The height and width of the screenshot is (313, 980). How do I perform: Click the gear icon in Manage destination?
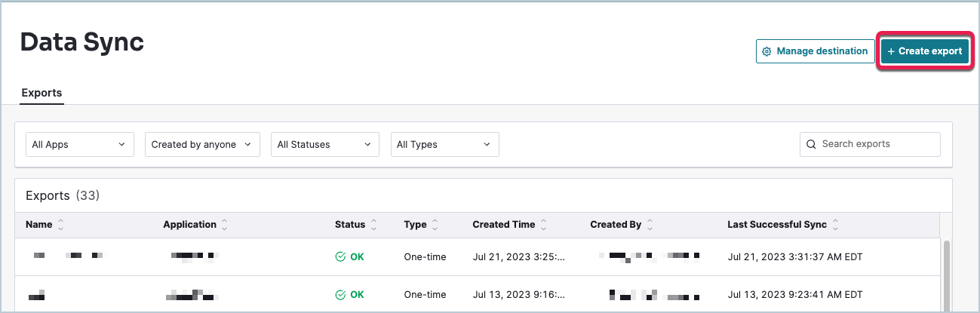[766, 51]
